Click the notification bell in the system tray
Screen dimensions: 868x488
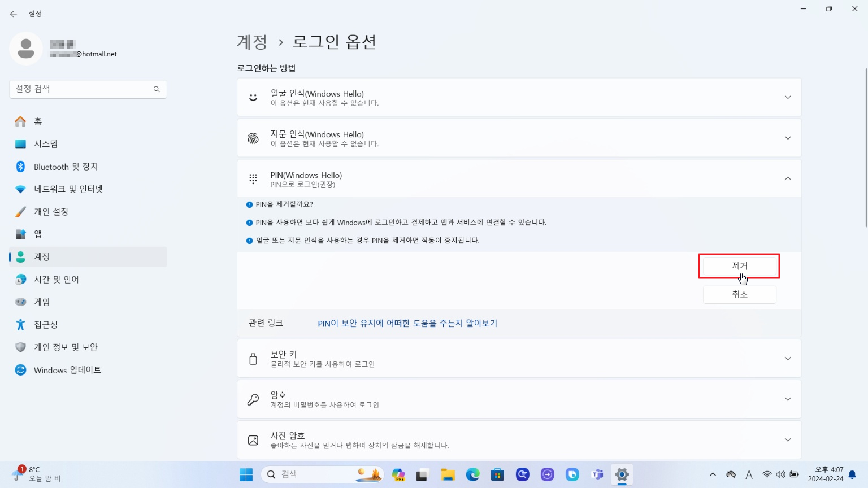852,474
